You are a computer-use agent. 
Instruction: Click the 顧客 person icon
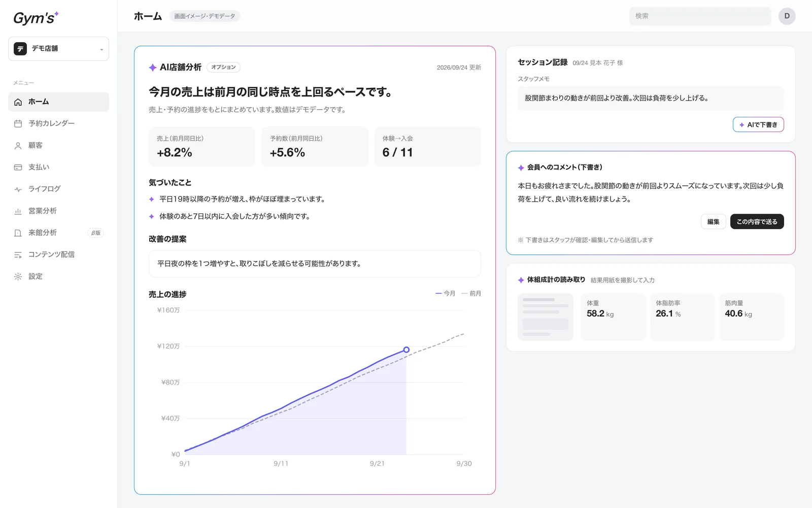pyautogui.click(x=18, y=145)
